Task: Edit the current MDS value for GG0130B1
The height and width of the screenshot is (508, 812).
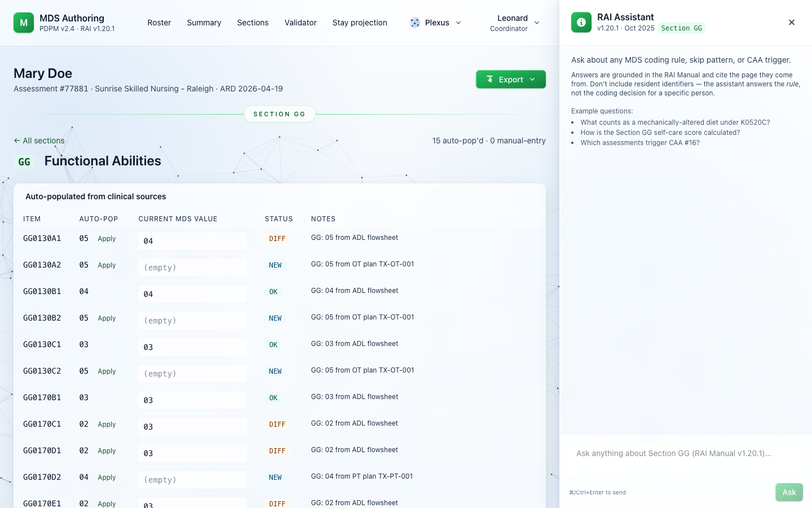Action: [192, 294]
